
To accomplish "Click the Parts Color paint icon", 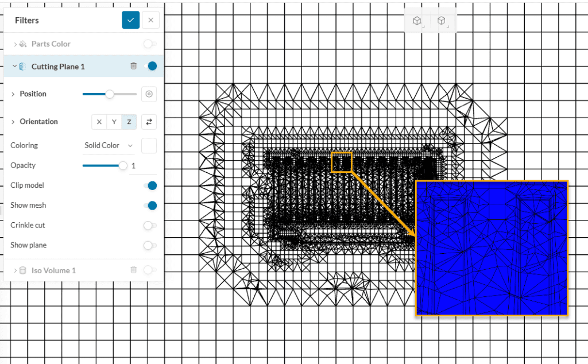I will [x=22, y=44].
